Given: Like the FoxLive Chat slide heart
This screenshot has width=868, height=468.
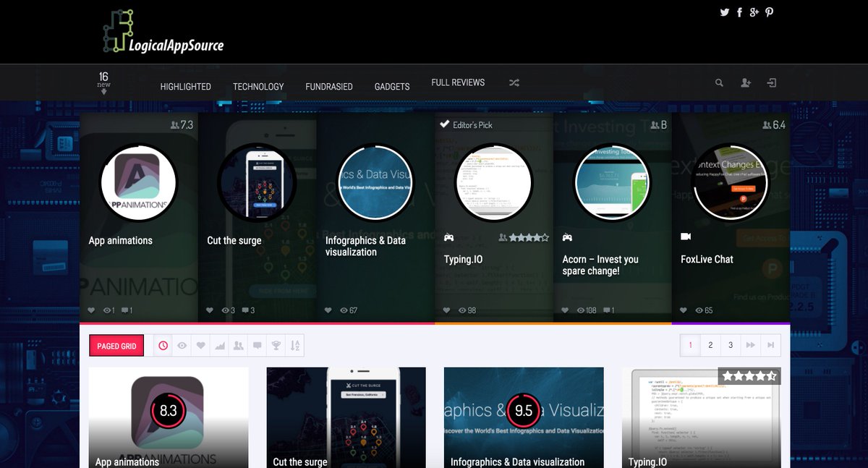Looking at the screenshot, I should pos(684,310).
